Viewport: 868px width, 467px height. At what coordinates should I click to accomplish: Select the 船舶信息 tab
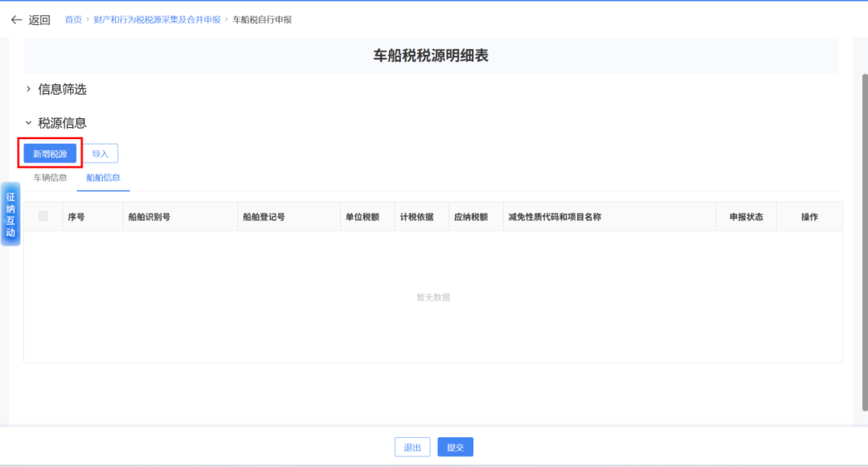click(103, 178)
